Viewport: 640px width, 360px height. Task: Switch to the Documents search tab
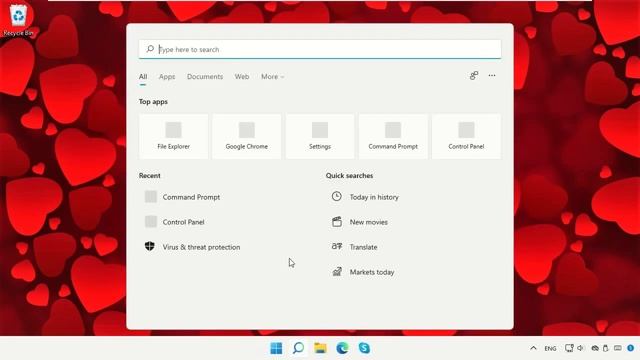205,77
